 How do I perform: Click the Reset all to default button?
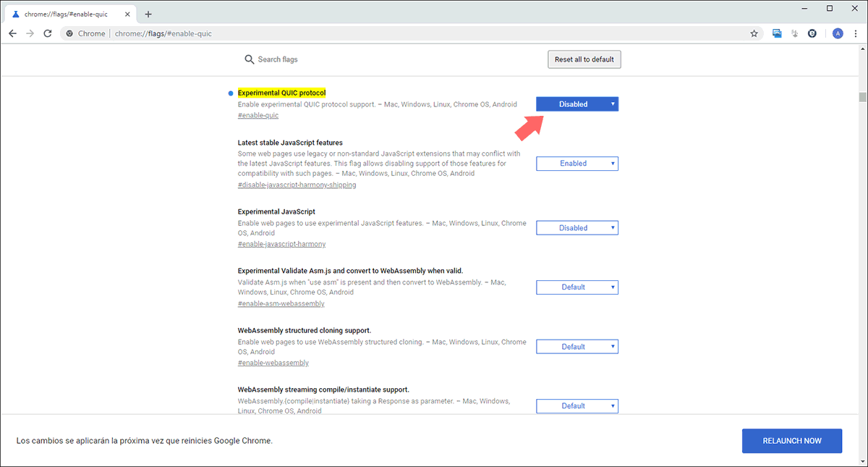pos(584,59)
